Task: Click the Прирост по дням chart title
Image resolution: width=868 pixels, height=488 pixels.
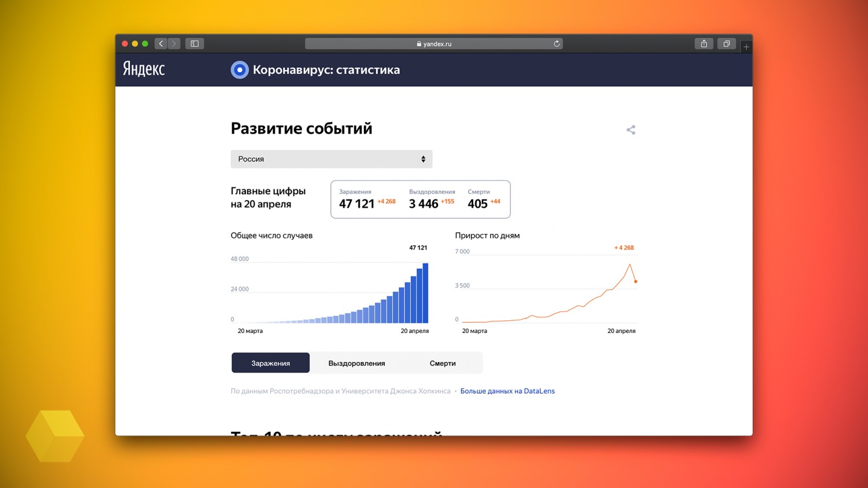Action: click(x=487, y=235)
